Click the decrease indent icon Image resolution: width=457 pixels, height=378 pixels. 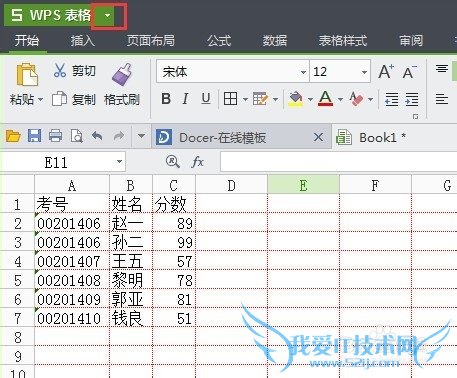[x=392, y=99]
